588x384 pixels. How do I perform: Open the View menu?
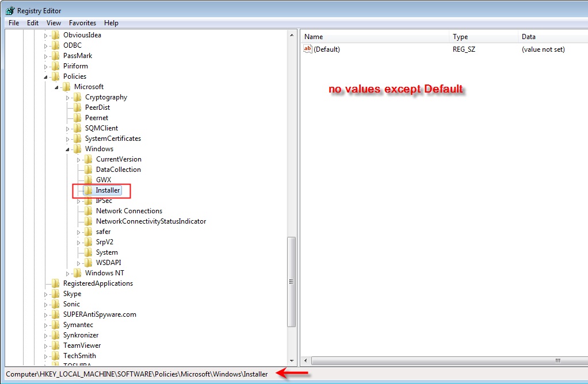[54, 22]
